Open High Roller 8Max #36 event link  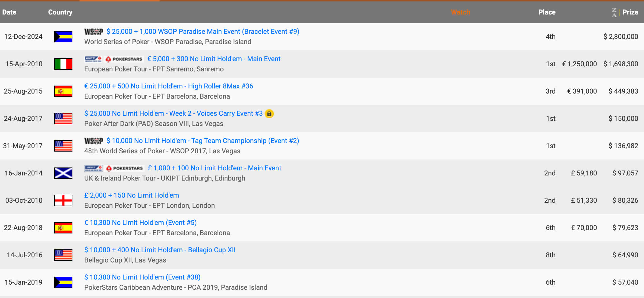point(168,86)
